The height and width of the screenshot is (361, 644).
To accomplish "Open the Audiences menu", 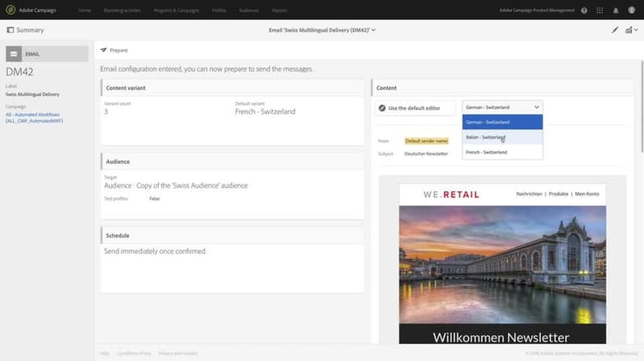I will (x=249, y=10).
